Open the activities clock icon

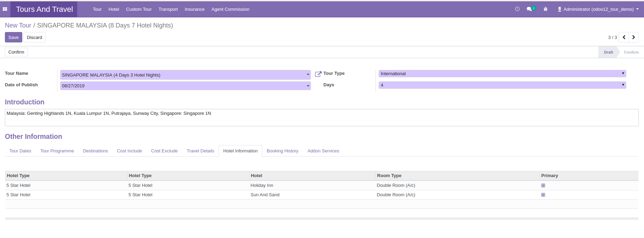tap(517, 9)
